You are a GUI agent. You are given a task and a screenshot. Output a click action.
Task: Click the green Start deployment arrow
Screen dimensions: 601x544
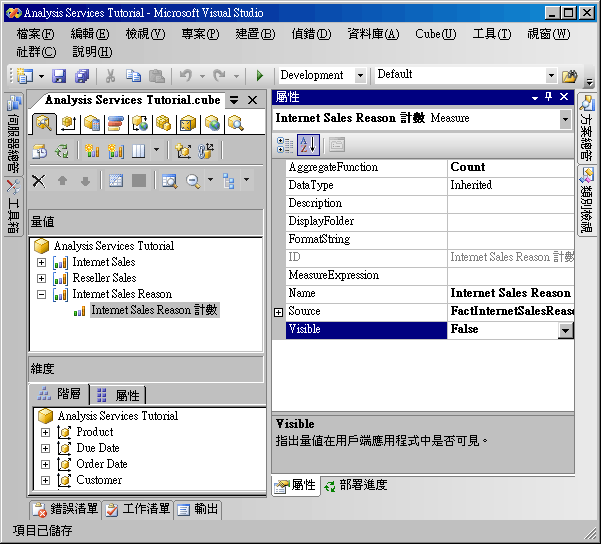[260, 76]
